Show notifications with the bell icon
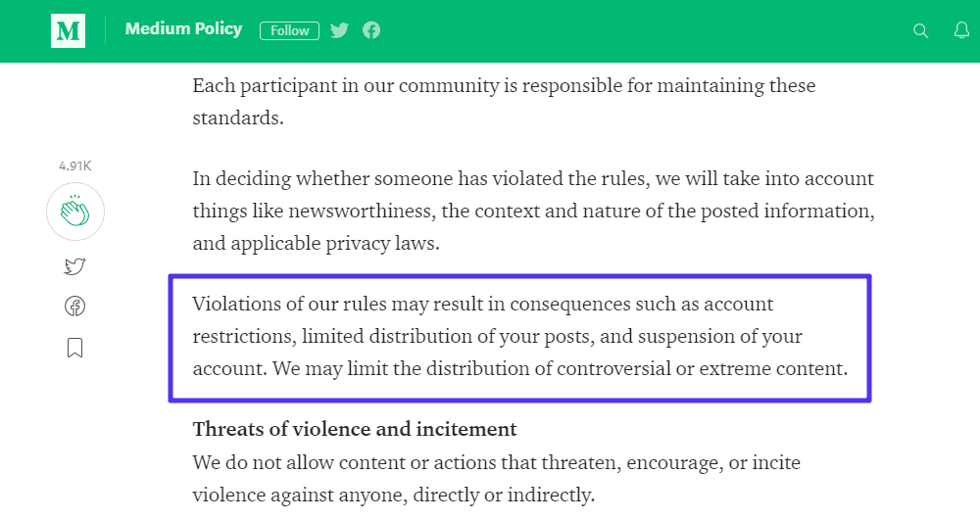This screenshot has width=980, height=521. (x=961, y=30)
